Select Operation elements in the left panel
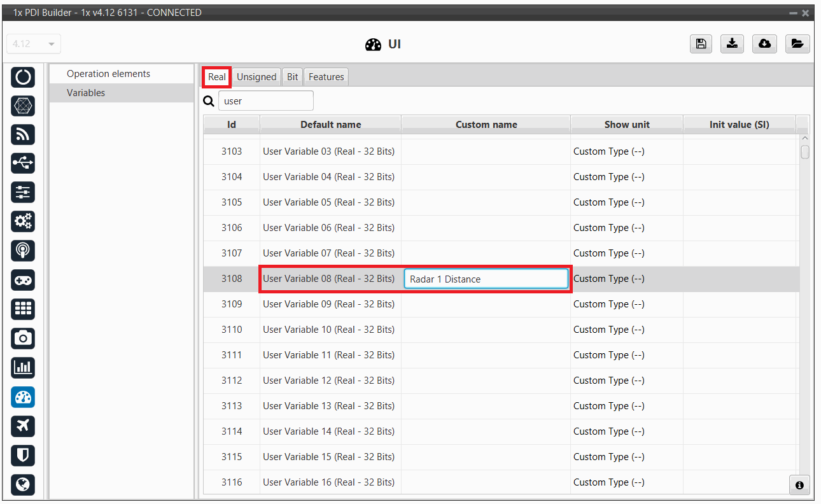 click(108, 74)
